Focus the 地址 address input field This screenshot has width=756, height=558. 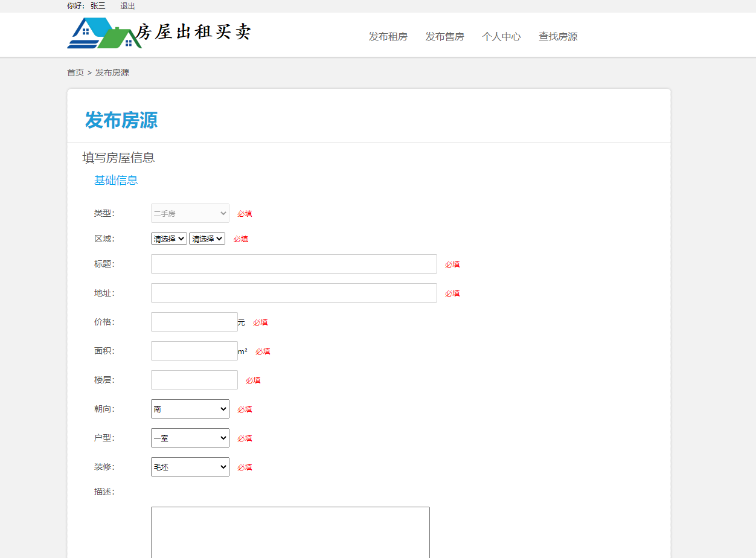(293, 293)
